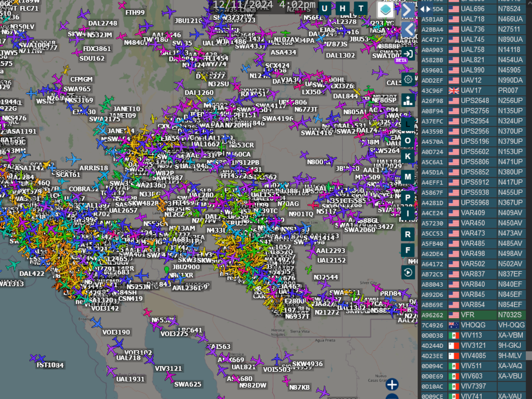532x399 pixels.
Task: Click the DAL1302 flight label on the map
Action: (x=340, y=55)
